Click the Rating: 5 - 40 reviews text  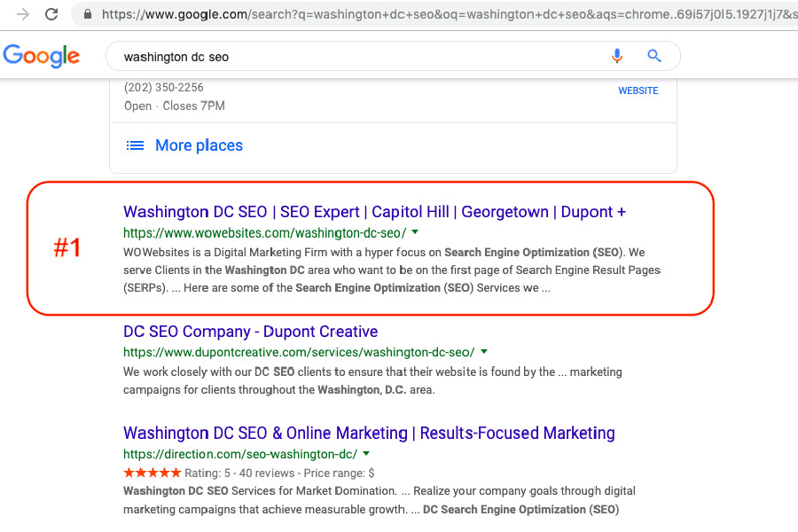[239, 473]
